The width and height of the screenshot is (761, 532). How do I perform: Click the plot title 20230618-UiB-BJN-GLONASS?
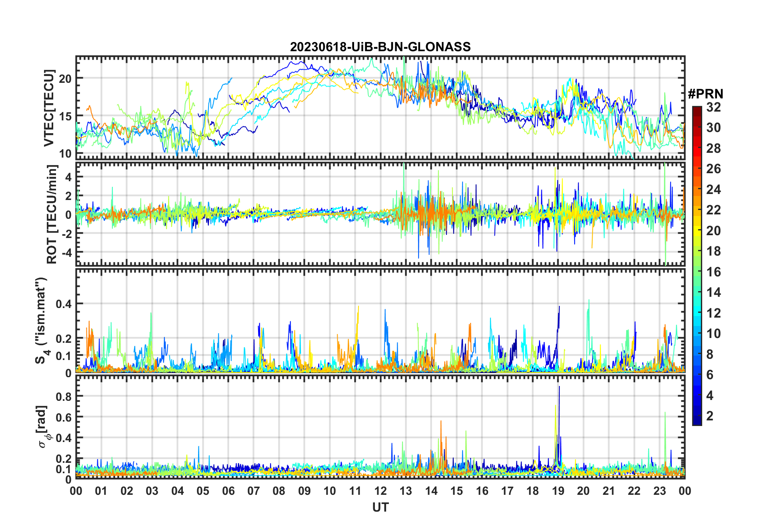click(x=380, y=47)
